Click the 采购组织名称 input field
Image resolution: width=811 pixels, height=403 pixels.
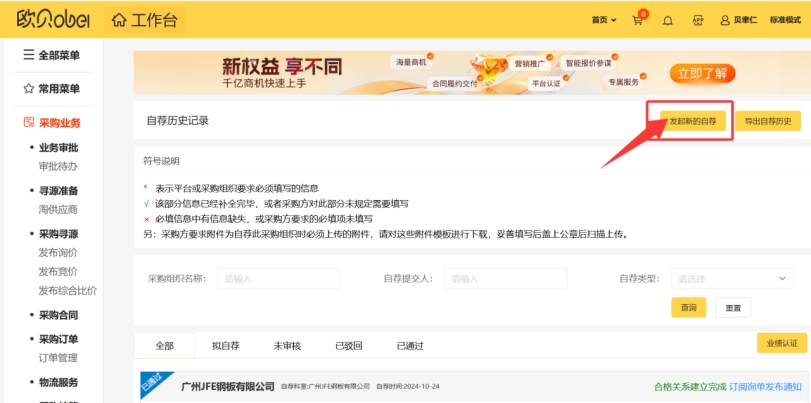[x=279, y=278]
